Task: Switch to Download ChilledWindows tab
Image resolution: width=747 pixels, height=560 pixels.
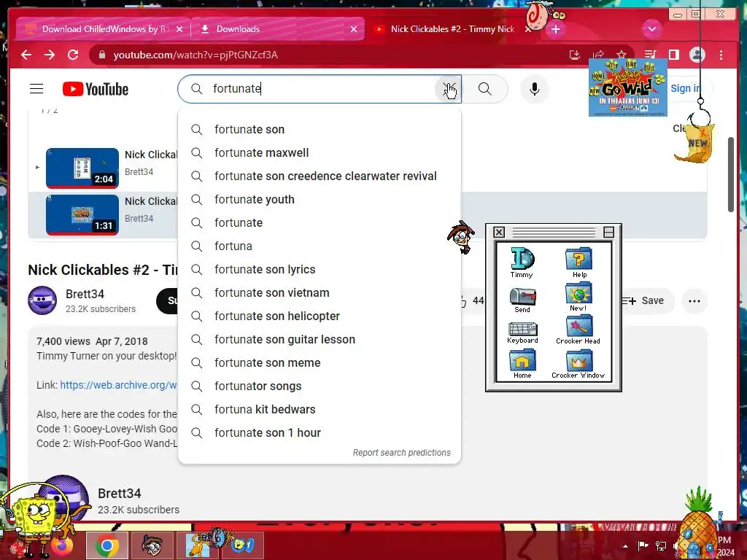Action: click(x=103, y=29)
